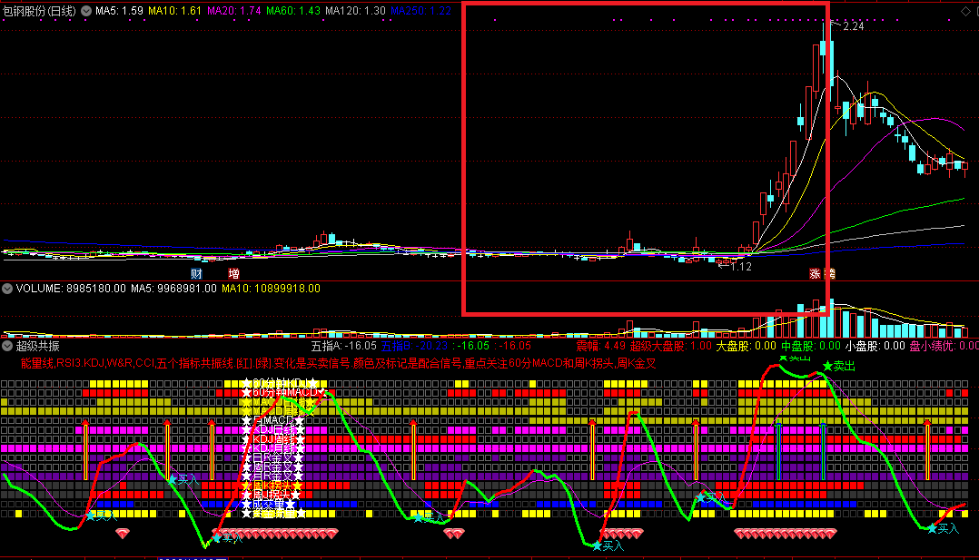
Task: Click the KDJ周线 legend label
Action: (x=272, y=439)
